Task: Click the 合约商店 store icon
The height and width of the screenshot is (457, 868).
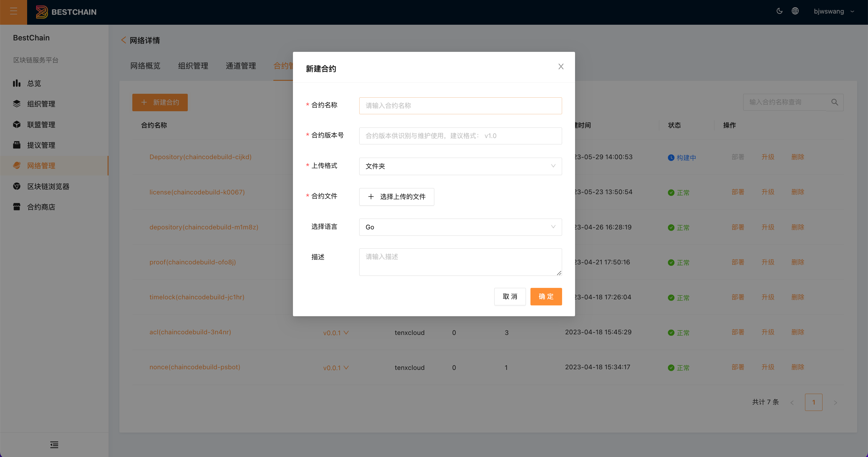Action: click(17, 206)
